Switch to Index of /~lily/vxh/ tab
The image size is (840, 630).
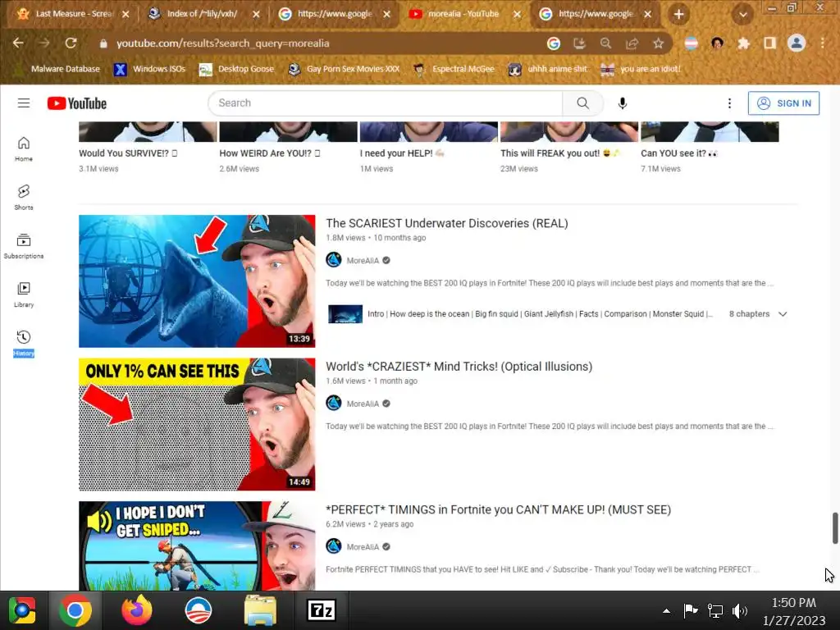point(203,14)
